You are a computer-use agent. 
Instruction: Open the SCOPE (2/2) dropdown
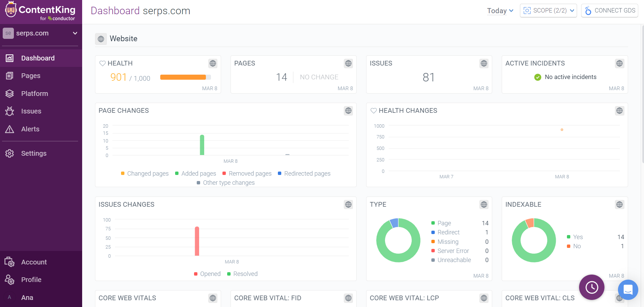tap(548, 10)
